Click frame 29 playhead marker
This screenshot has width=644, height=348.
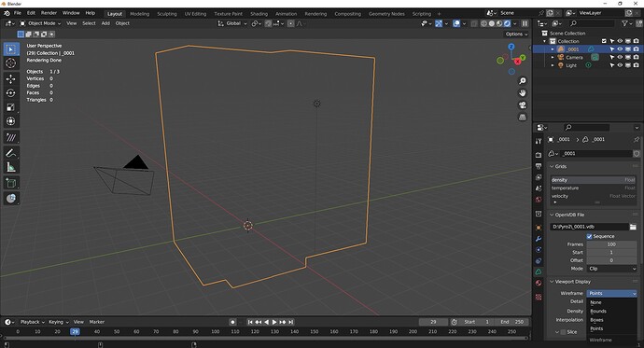(x=75, y=331)
